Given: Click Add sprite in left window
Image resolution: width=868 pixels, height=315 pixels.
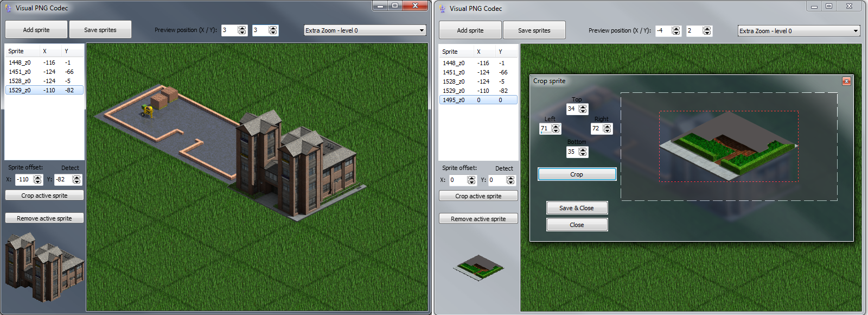Looking at the screenshot, I should [x=36, y=30].
